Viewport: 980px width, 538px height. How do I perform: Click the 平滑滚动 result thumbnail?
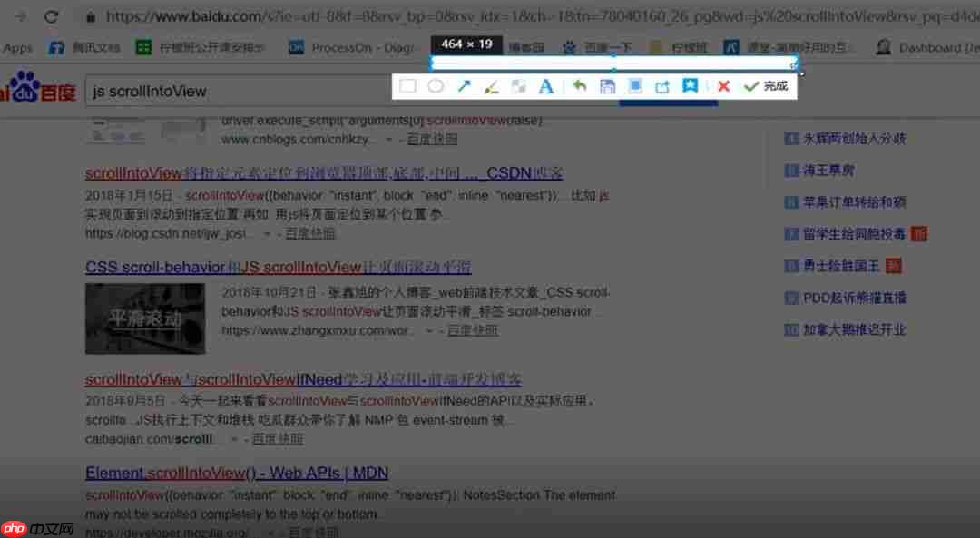pyautogui.click(x=144, y=318)
